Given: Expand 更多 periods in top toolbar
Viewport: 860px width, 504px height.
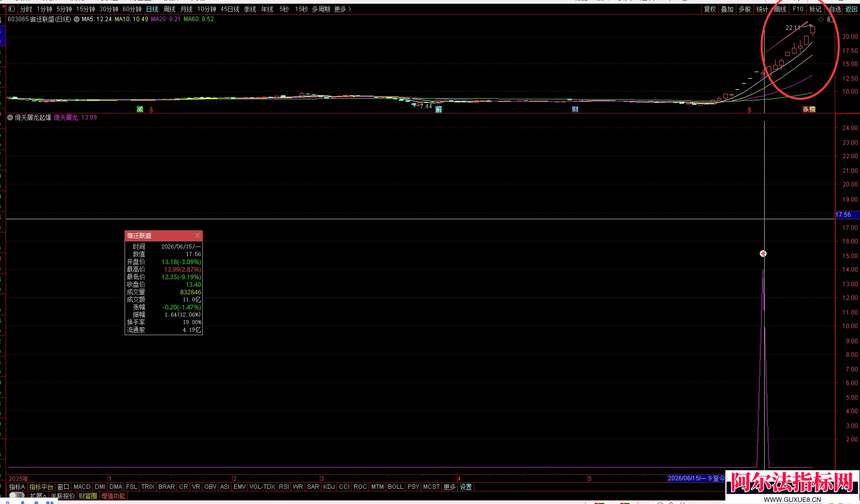Looking at the screenshot, I should [x=342, y=9].
